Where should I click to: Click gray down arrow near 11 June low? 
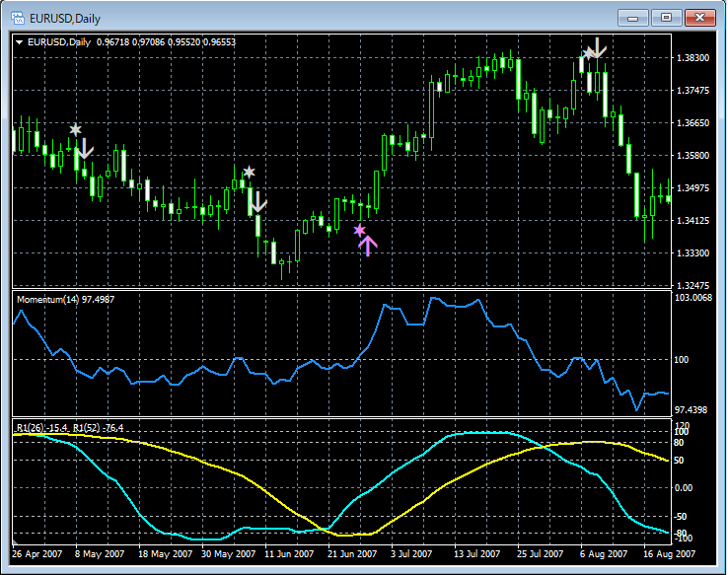click(x=258, y=203)
